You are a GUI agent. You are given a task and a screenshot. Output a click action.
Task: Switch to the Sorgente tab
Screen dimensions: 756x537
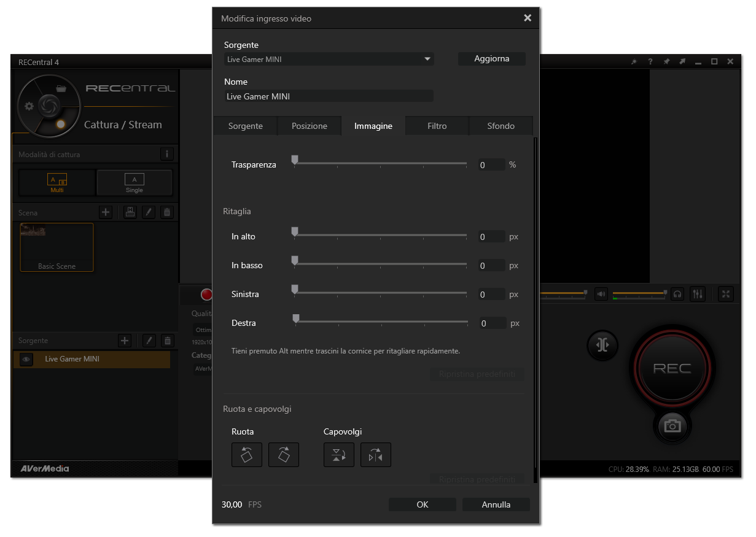[245, 126]
